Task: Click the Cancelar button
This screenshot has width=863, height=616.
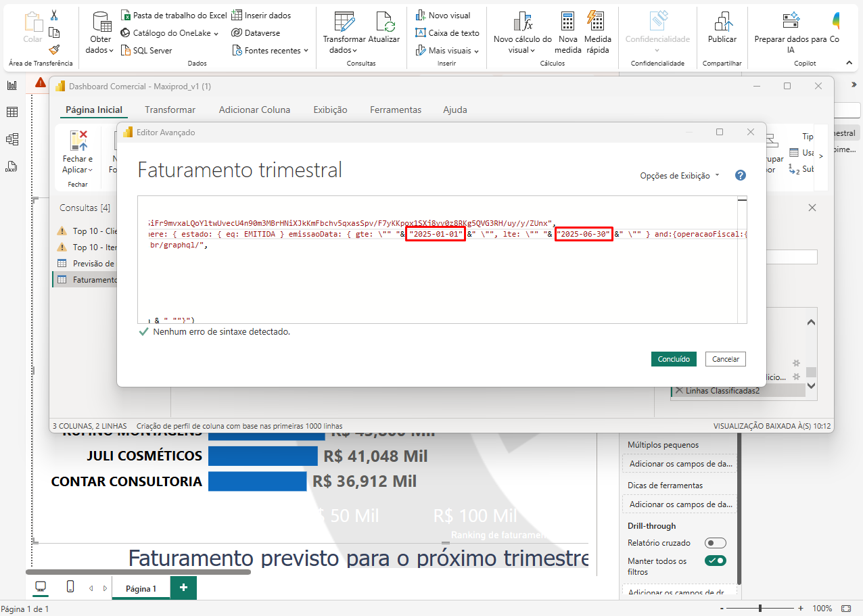Action: (726, 359)
